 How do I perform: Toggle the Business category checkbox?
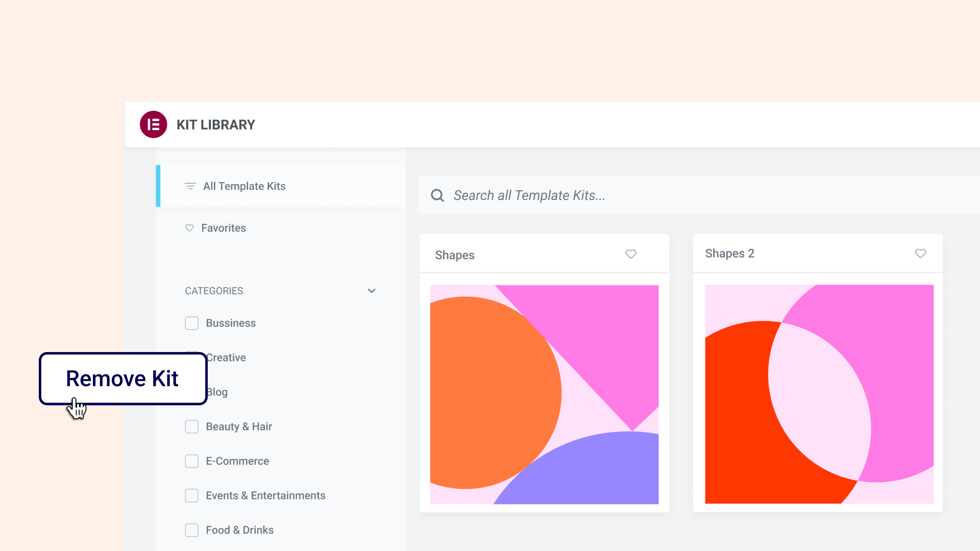click(x=192, y=323)
